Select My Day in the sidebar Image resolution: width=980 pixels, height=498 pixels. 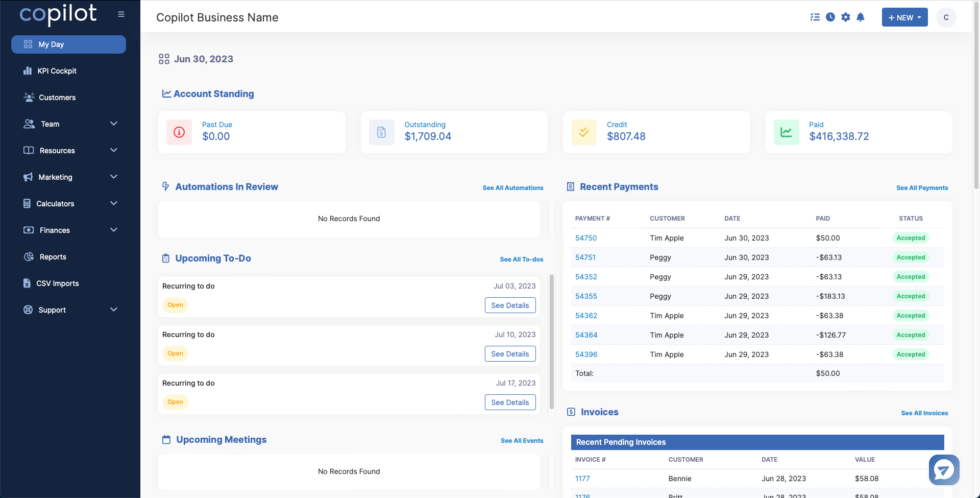coord(68,44)
